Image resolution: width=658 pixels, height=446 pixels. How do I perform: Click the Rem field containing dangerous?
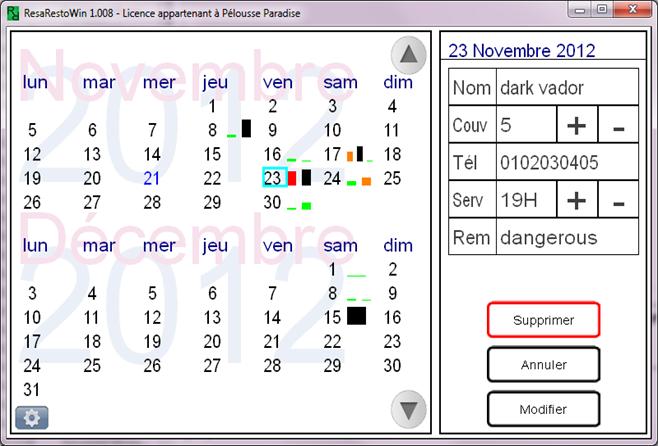567,237
